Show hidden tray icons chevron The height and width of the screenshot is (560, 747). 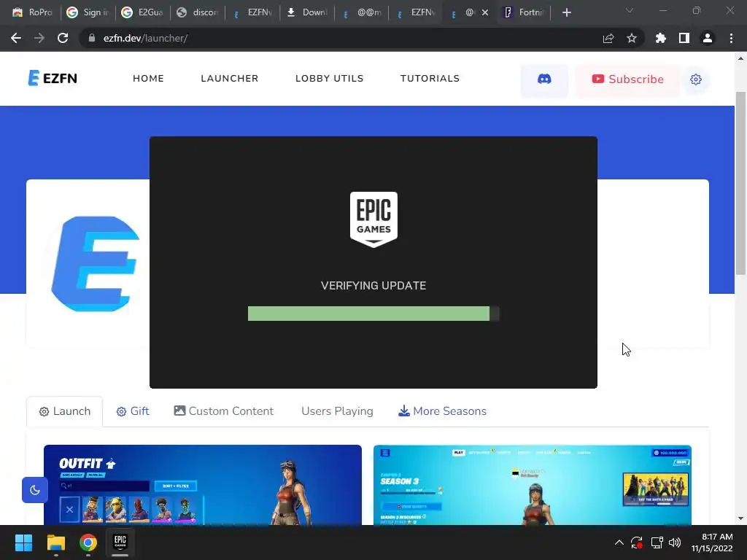[x=619, y=542]
